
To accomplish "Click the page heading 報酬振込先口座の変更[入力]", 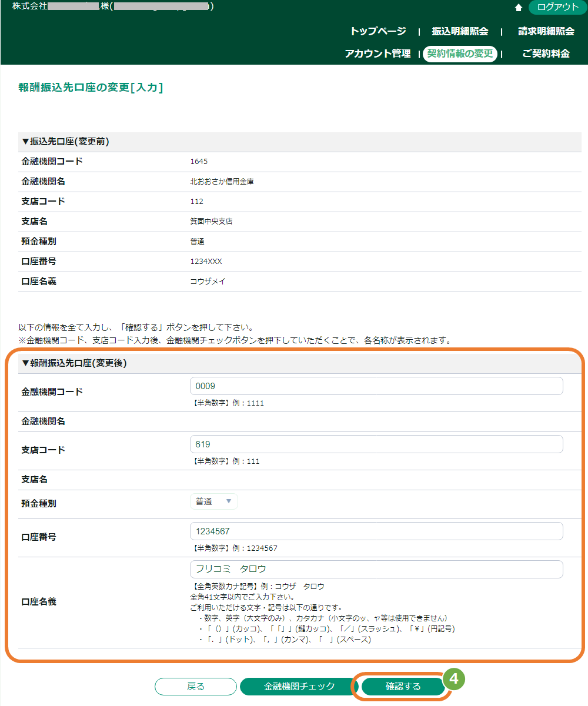I will coord(91,88).
